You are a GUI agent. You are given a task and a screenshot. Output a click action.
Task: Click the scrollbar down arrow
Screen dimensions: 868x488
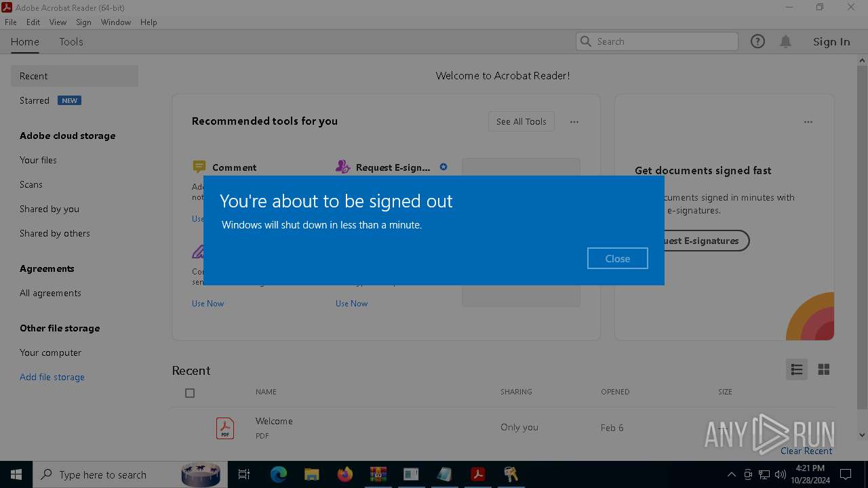862,435
